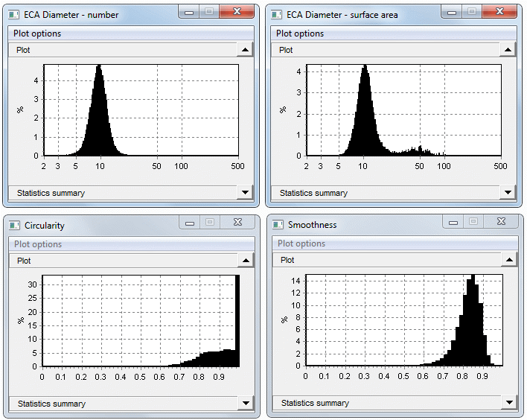The image size is (527, 420).
Task: Close the ECA Diameter - number window
Action: click(x=236, y=11)
